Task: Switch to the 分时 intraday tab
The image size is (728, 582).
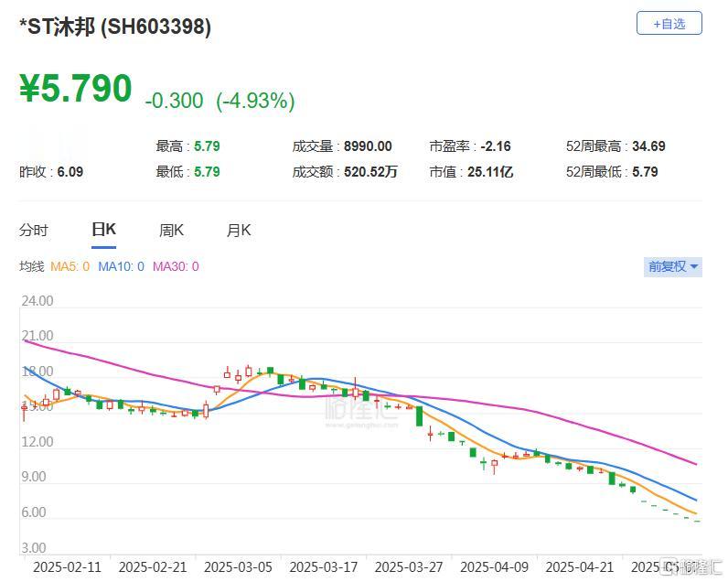Action: click(x=34, y=230)
